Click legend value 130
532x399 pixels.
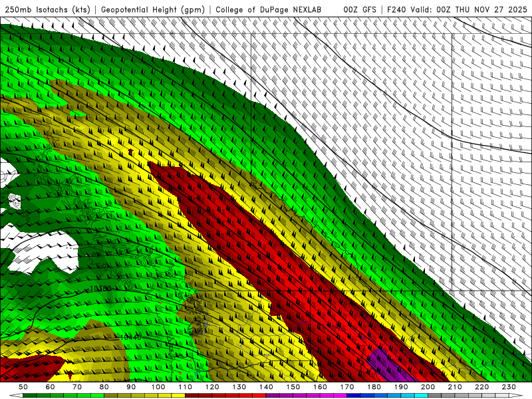click(239, 387)
